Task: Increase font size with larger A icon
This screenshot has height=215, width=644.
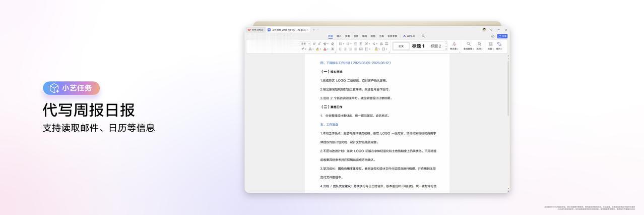Action: tap(314, 44)
